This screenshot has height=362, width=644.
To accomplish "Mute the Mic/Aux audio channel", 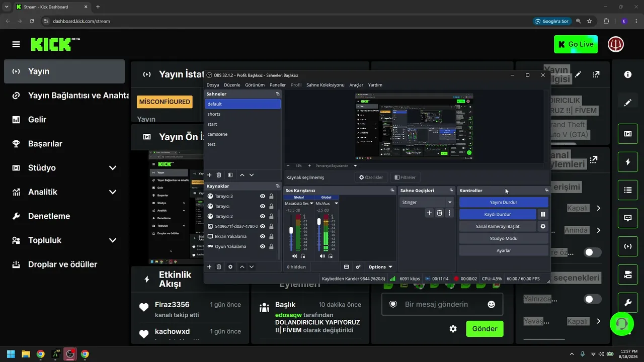I will 323,256.
